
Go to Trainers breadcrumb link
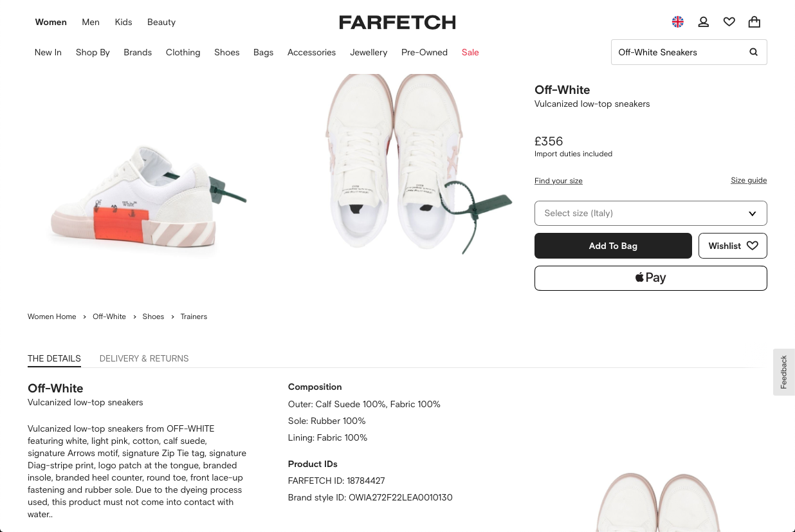coord(194,316)
